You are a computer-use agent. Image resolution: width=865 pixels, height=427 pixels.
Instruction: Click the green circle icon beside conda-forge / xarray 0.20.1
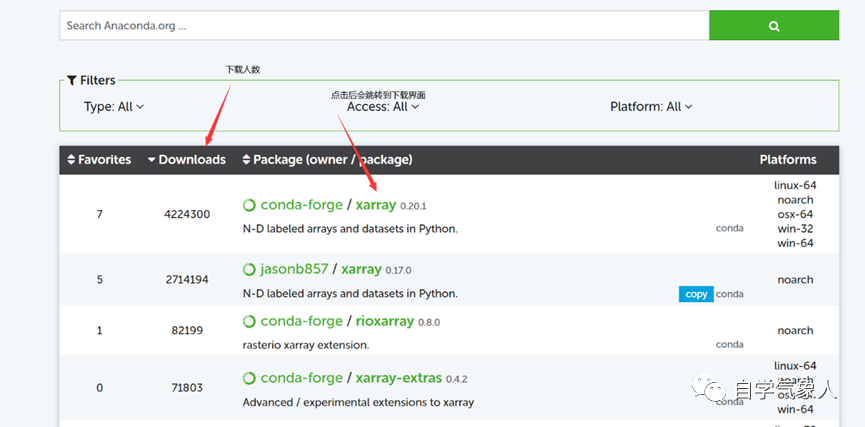[249, 205]
